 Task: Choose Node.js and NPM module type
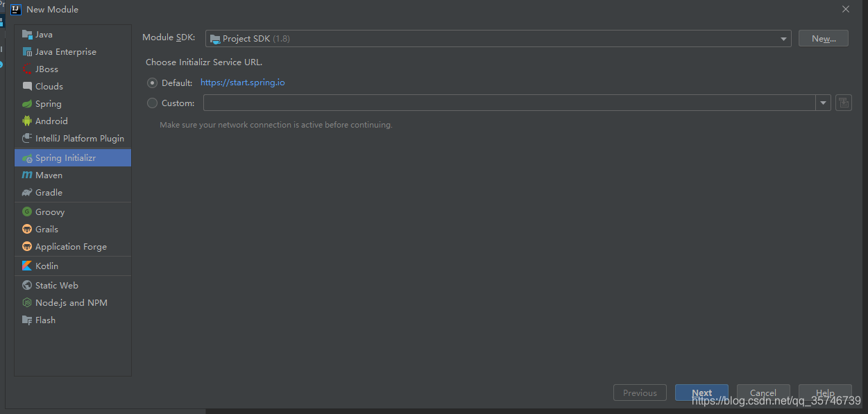pos(73,303)
